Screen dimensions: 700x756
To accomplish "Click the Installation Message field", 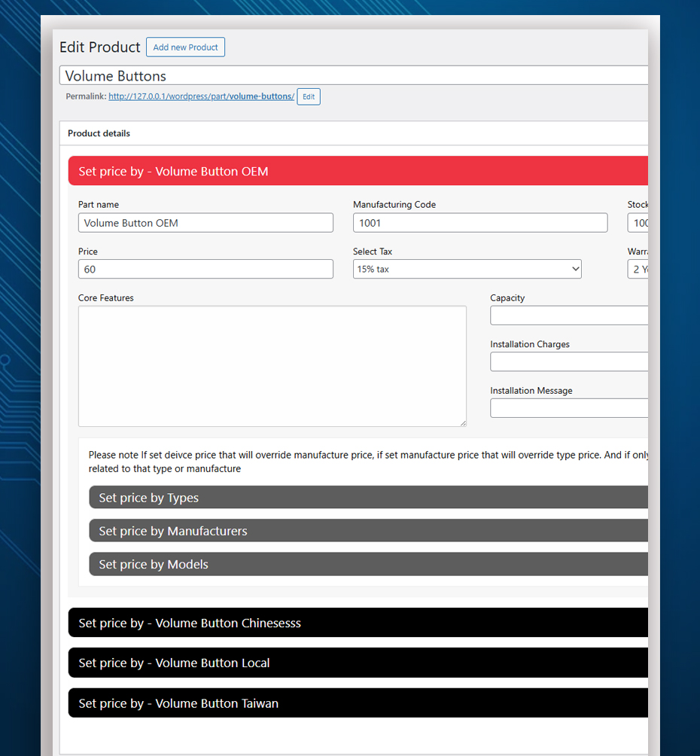I will click(569, 408).
